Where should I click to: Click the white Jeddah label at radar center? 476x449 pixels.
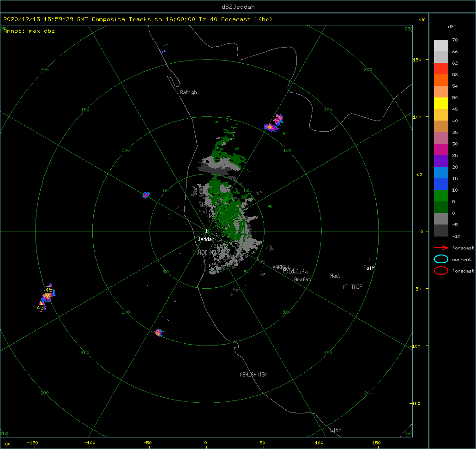pyautogui.click(x=206, y=239)
